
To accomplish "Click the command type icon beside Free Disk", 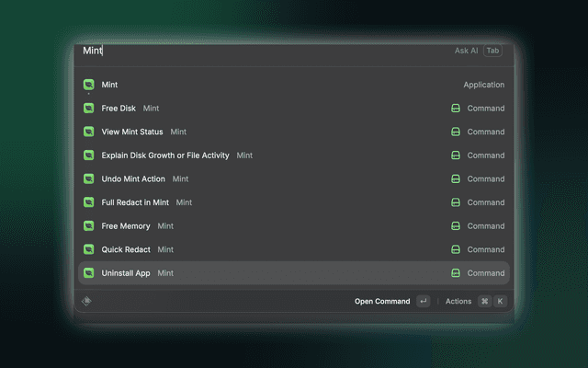I will click(x=456, y=109).
